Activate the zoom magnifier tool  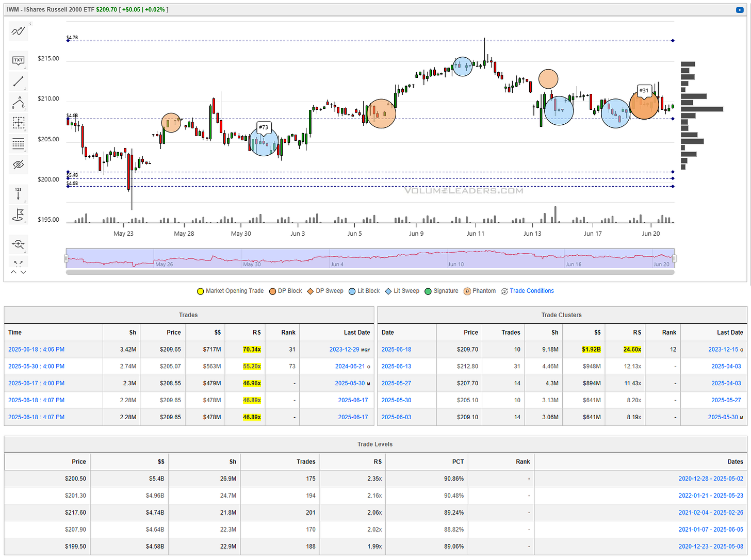19,244
